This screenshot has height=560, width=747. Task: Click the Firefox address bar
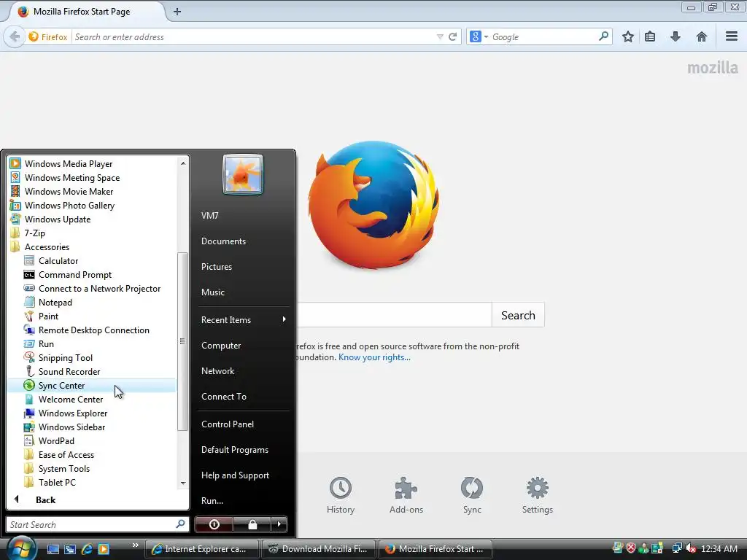[x=252, y=36]
